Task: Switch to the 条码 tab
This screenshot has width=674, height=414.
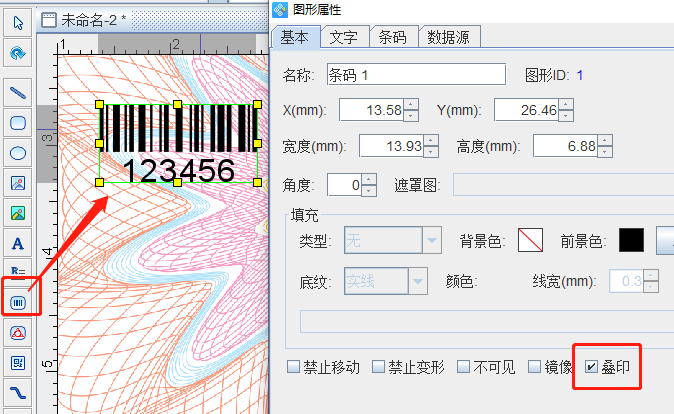Action: tap(392, 37)
